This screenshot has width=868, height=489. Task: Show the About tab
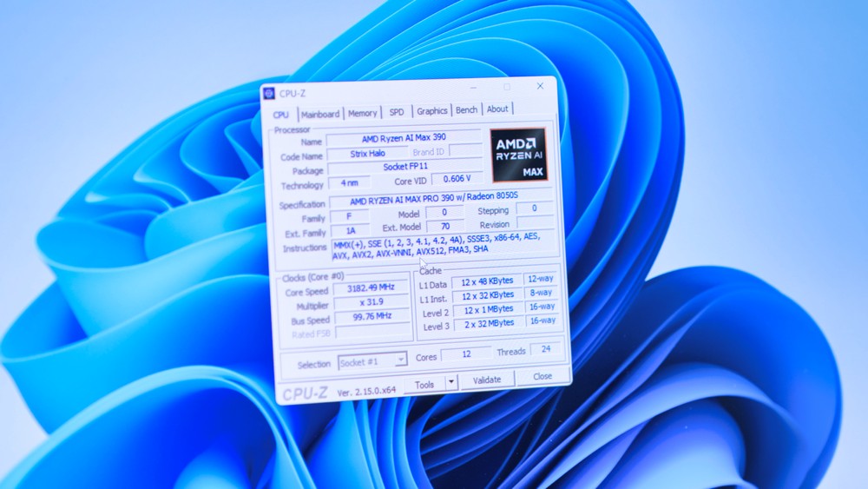tap(497, 109)
